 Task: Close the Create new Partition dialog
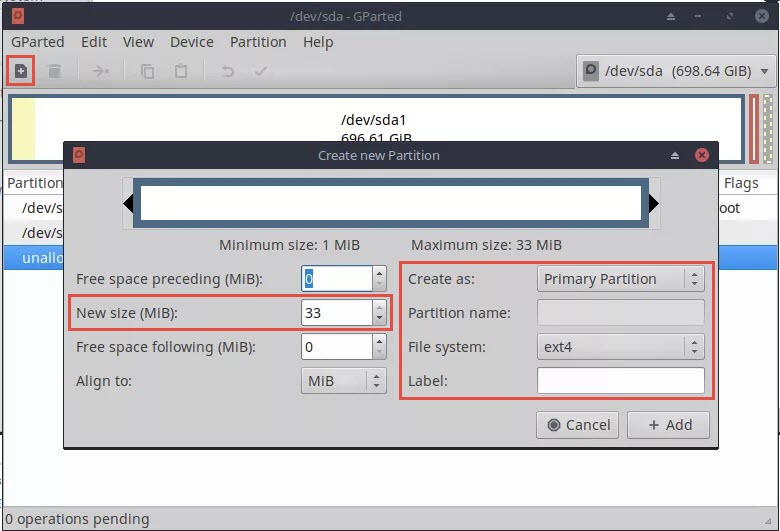click(x=701, y=155)
